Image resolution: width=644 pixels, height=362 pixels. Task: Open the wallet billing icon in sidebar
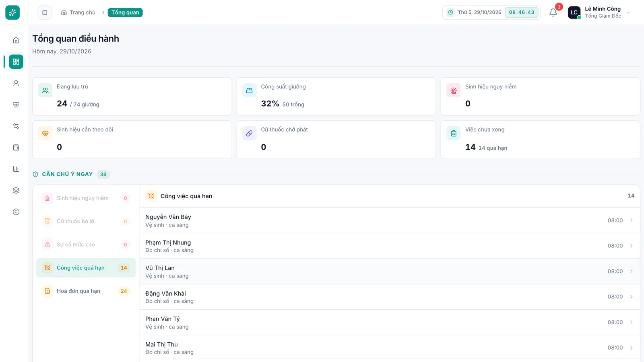pyautogui.click(x=16, y=148)
